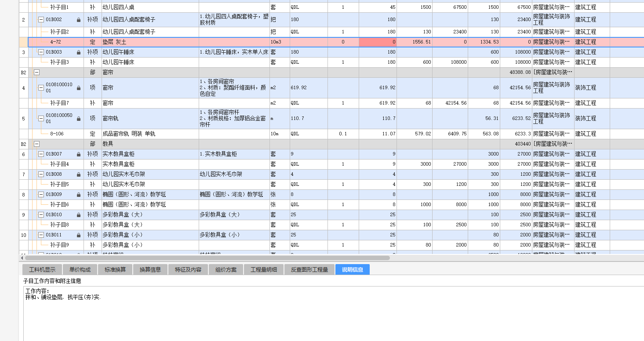The image size is (644, 341).
Task: Click the lock icon on row 010810001001 窗帘
Action: point(79,88)
